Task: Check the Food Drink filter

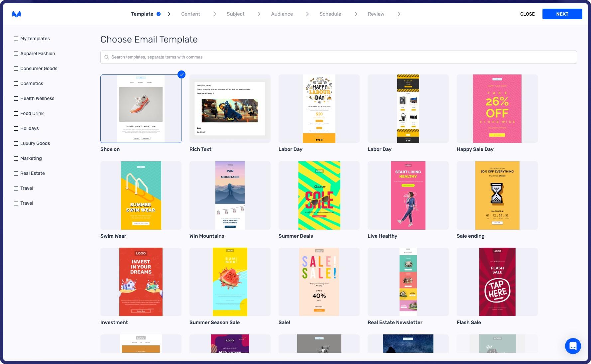Action: click(x=16, y=113)
